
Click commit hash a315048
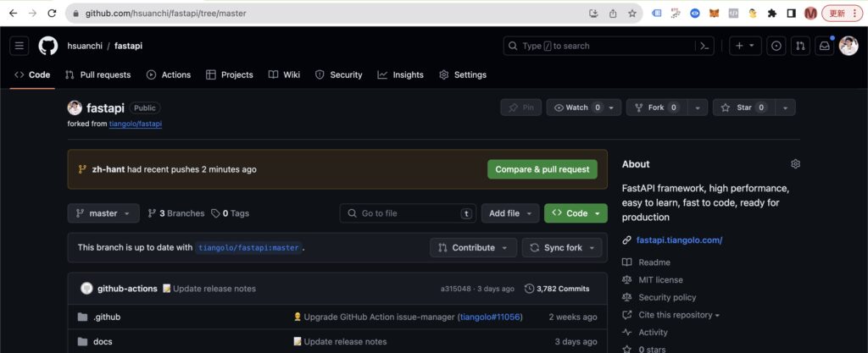click(455, 289)
